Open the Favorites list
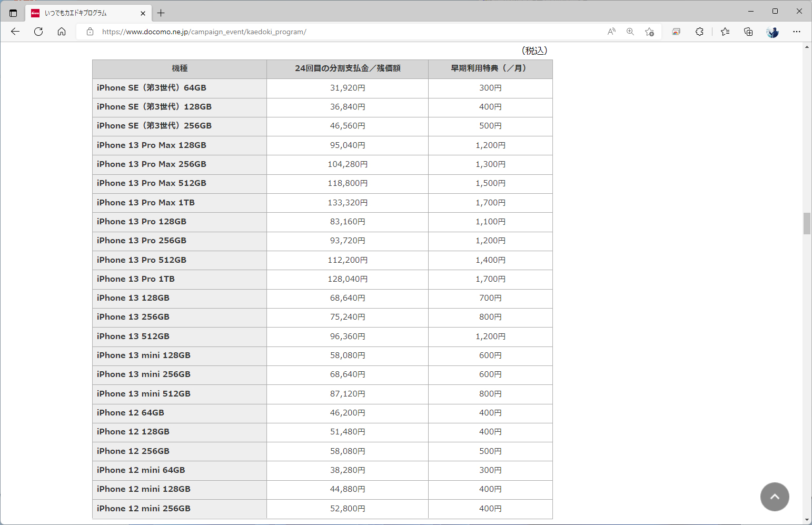This screenshot has height=525, width=812. pyautogui.click(x=725, y=32)
